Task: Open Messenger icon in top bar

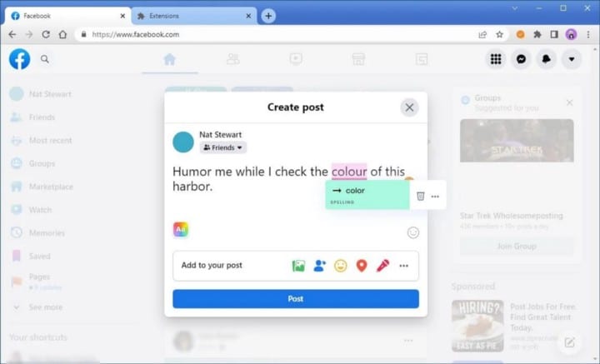Action: tap(521, 59)
